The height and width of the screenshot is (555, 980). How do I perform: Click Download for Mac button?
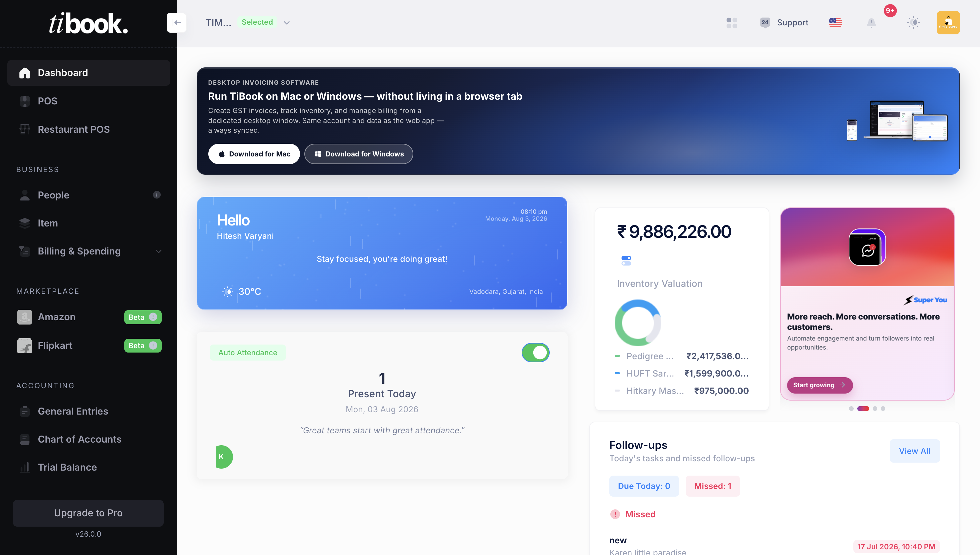pyautogui.click(x=254, y=154)
